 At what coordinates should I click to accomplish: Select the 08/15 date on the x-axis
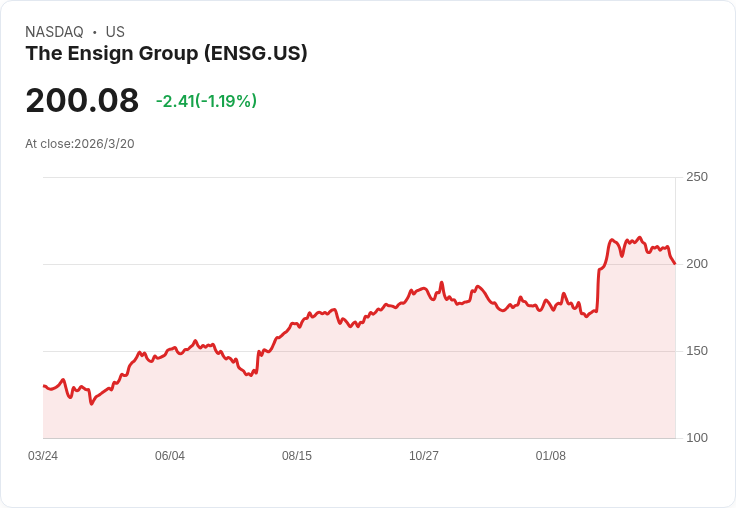297,456
